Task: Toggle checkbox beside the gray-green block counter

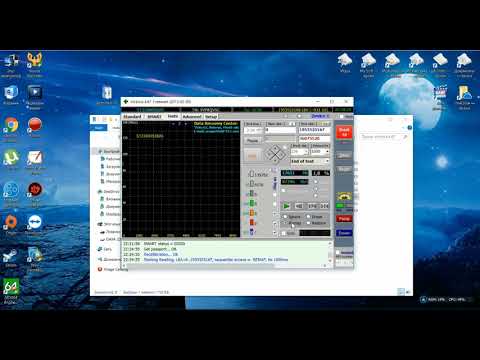Action: (x=275, y=194)
